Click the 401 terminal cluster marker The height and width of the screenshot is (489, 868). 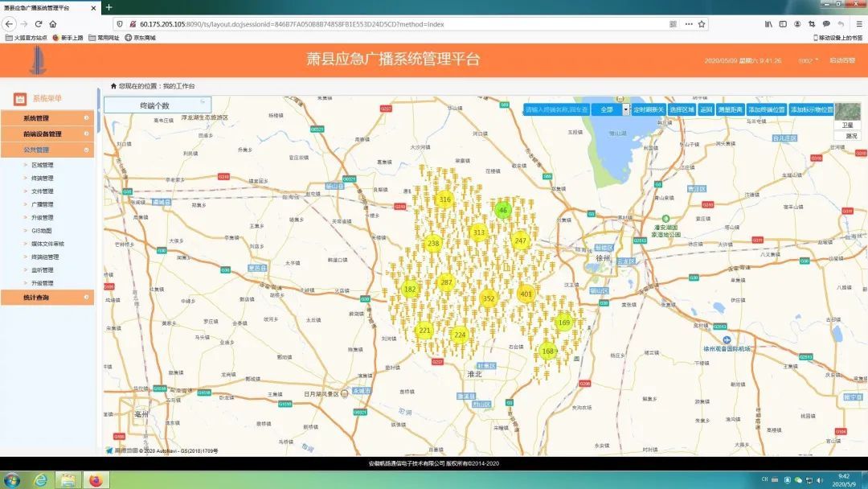(x=526, y=294)
